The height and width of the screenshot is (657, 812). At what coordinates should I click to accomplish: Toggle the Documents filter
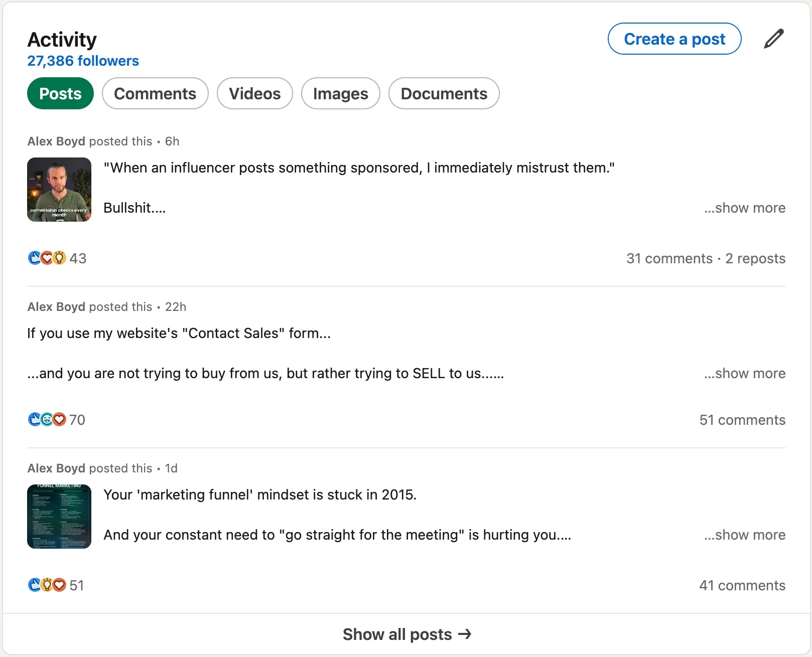coord(443,93)
